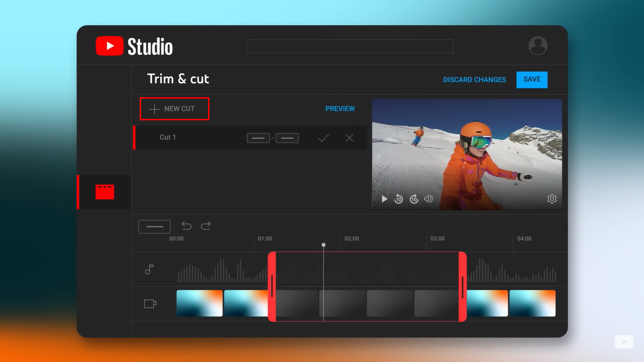Open the preview settings gear
The width and height of the screenshot is (644, 362).
tap(552, 199)
